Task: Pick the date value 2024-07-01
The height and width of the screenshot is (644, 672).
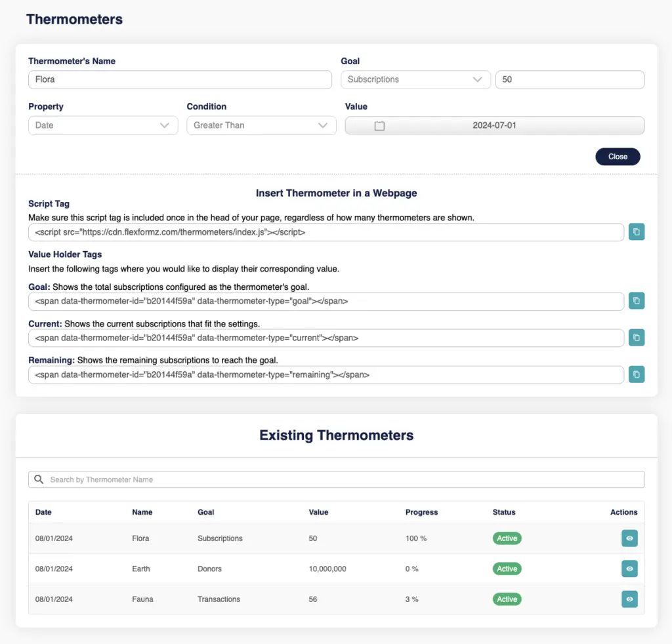Action: [x=494, y=125]
